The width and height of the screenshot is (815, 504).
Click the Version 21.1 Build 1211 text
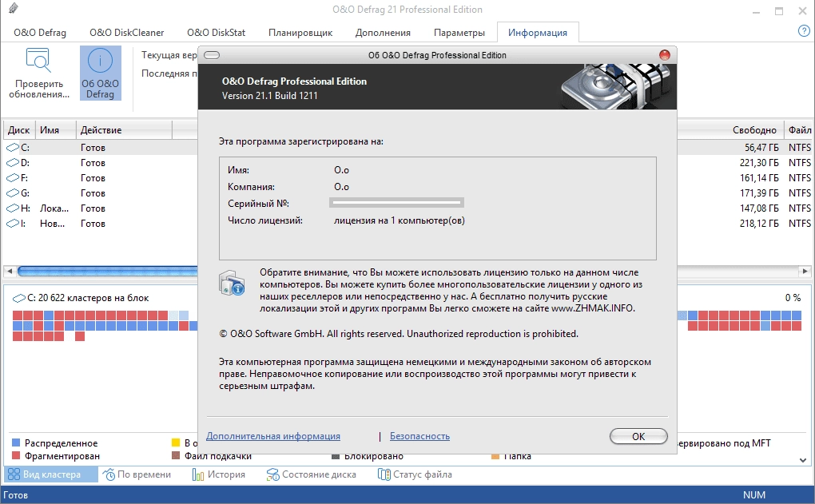(x=270, y=96)
